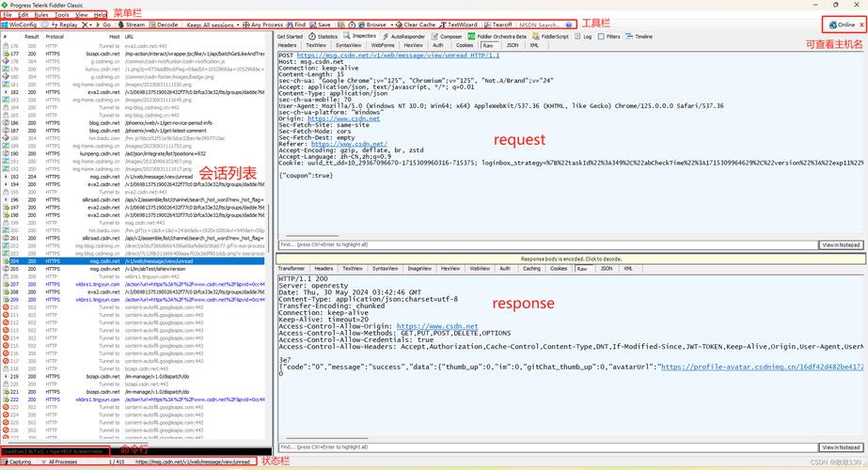Screen dimensions: 868x470
Task: Click View in Notepad under the request
Action: pos(841,244)
